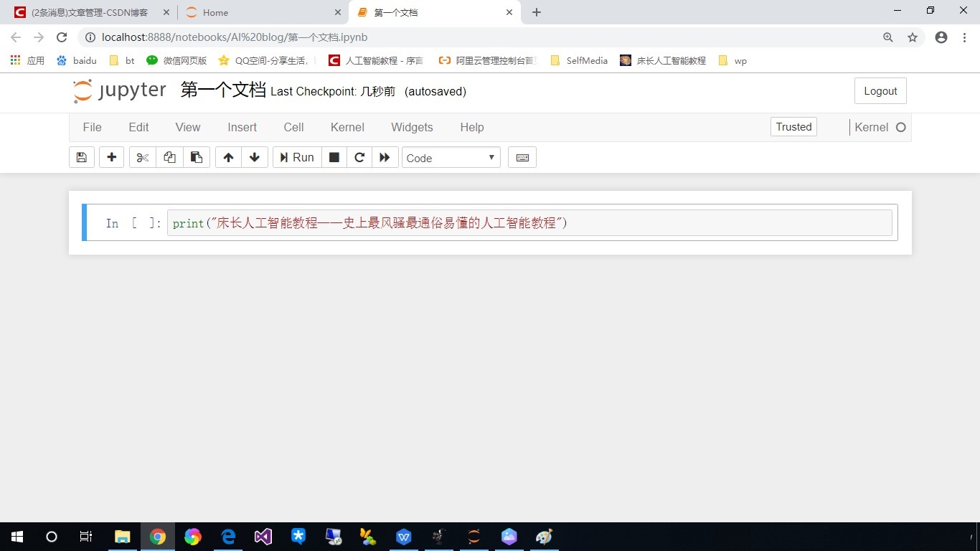Insert a cell below with the plus icon
This screenshot has height=551, width=980.
point(111,157)
